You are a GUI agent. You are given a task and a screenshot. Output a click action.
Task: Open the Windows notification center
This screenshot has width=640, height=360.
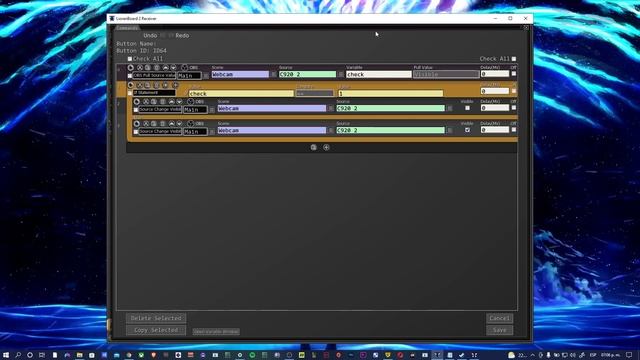[629, 355]
